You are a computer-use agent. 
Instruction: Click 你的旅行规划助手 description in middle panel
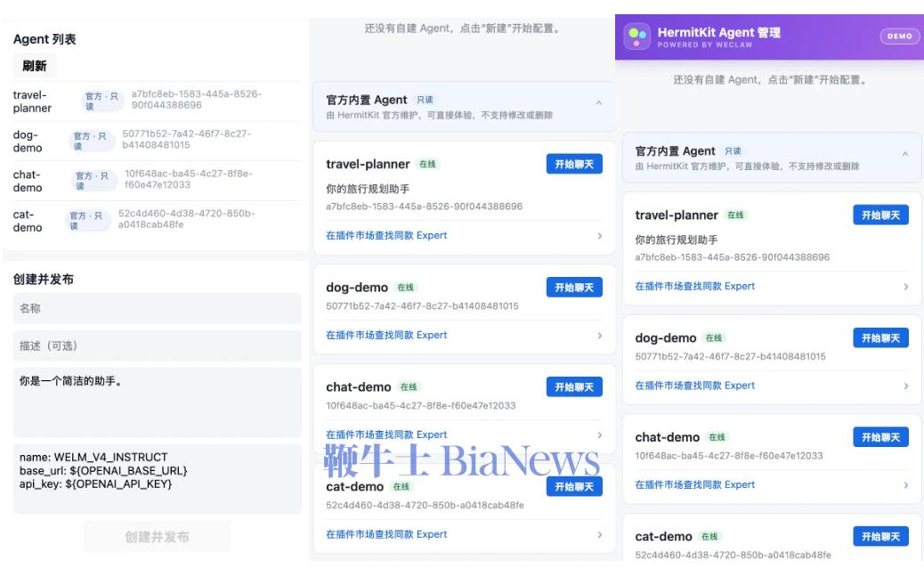click(368, 189)
